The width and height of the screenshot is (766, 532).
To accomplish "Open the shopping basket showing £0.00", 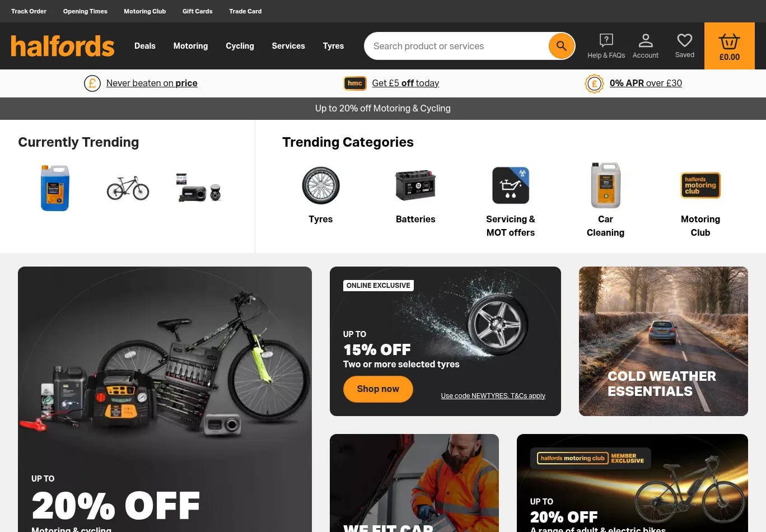I will [x=729, y=46].
